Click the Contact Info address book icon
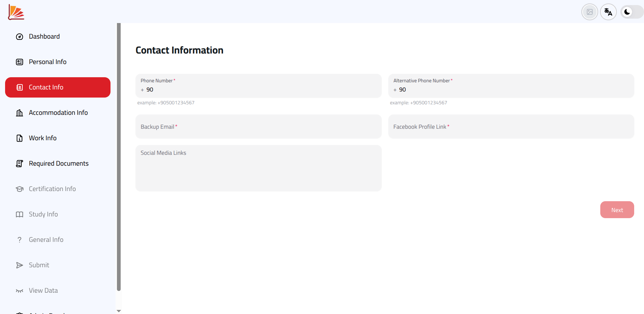This screenshot has height=314, width=644. click(x=20, y=87)
